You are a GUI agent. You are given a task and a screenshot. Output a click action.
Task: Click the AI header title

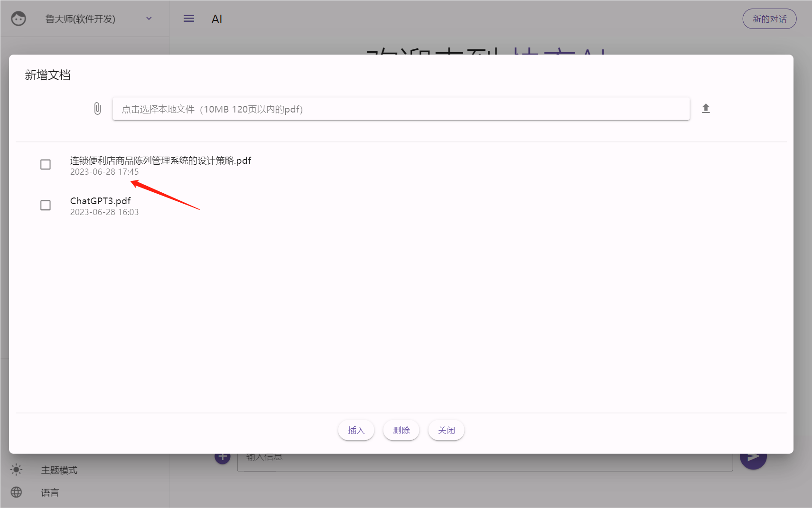pos(217,19)
